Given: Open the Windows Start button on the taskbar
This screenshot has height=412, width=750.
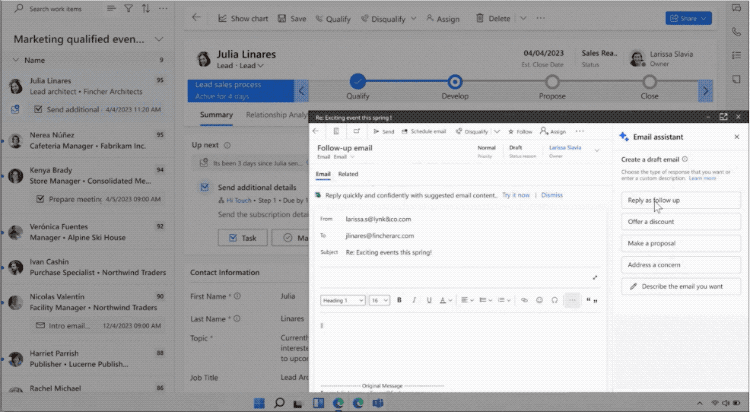Looking at the screenshot, I should [x=259, y=403].
